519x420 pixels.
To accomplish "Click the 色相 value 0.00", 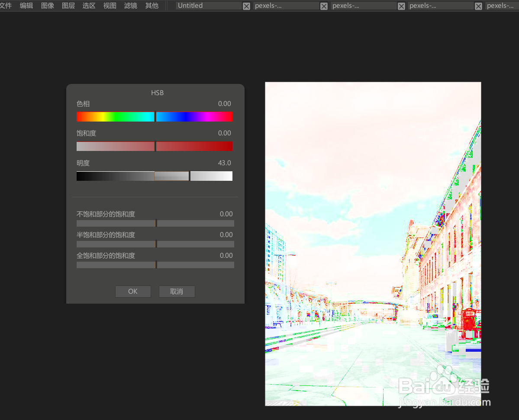I will coord(224,103).
